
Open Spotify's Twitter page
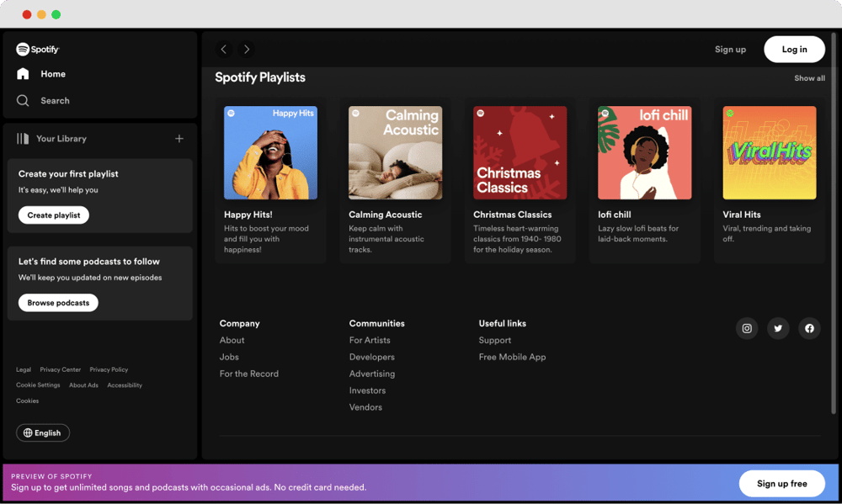778,328
